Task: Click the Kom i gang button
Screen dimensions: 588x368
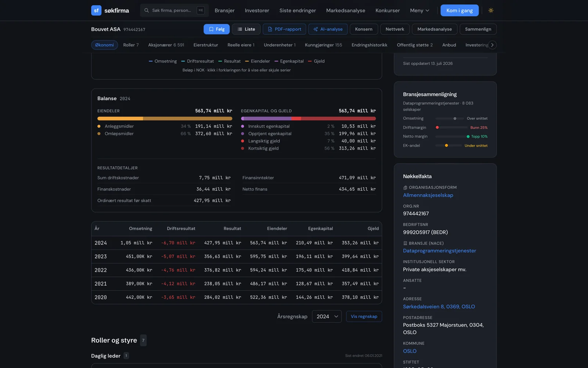Action: (459, 10)
